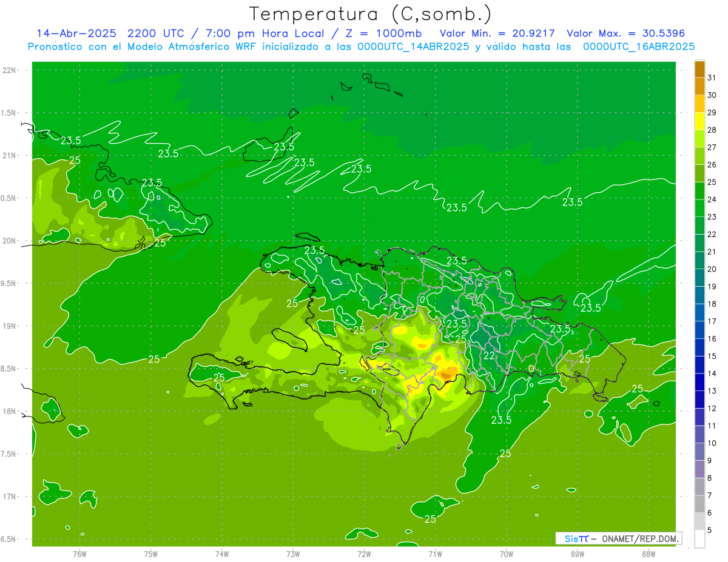Pick the blue swatch between 15 and 16
The image size is (728, 562).
[699, 347]
